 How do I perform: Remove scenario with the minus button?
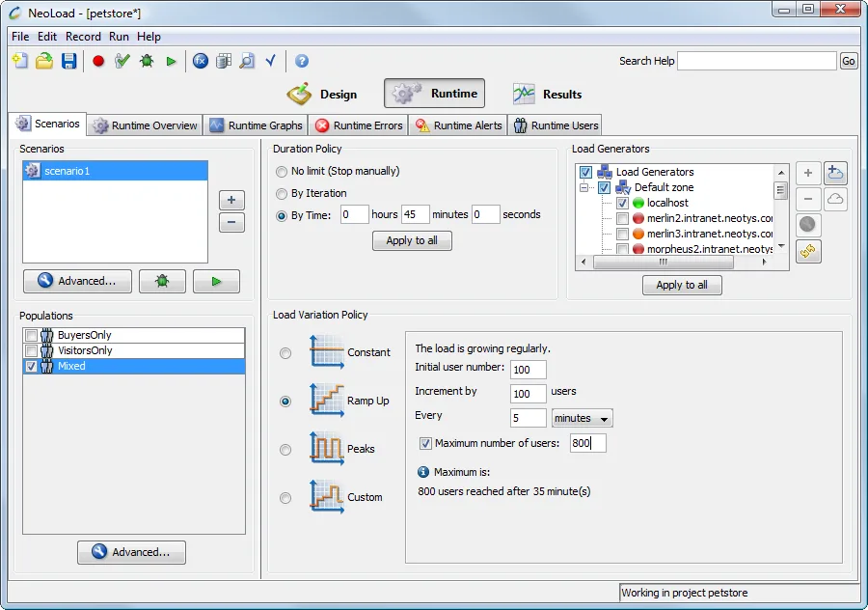(231, 223)
